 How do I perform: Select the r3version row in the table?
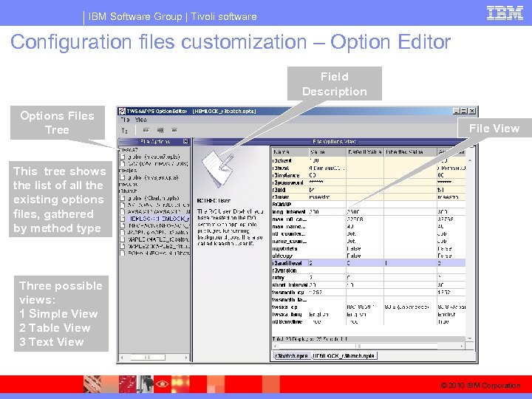[368, 270]
